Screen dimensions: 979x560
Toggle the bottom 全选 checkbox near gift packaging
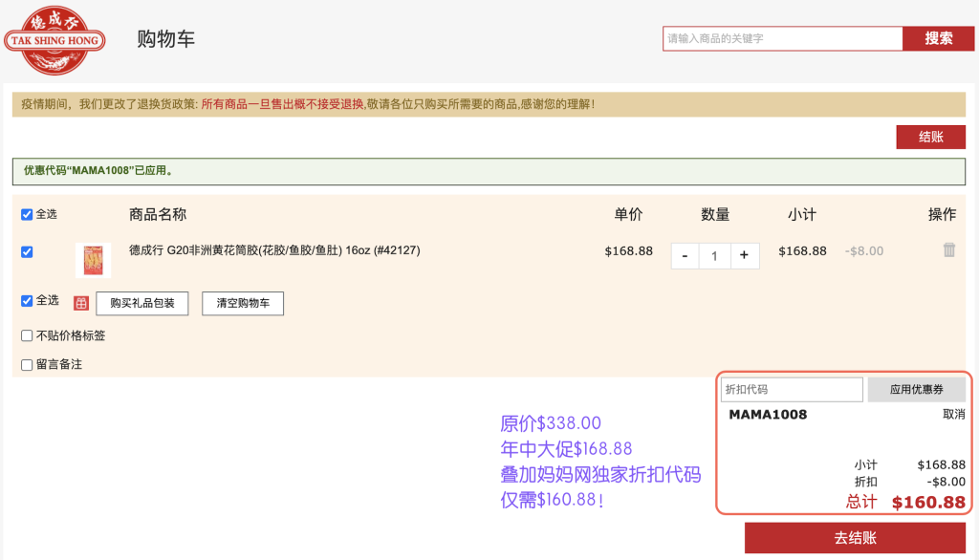coord(27,301)
